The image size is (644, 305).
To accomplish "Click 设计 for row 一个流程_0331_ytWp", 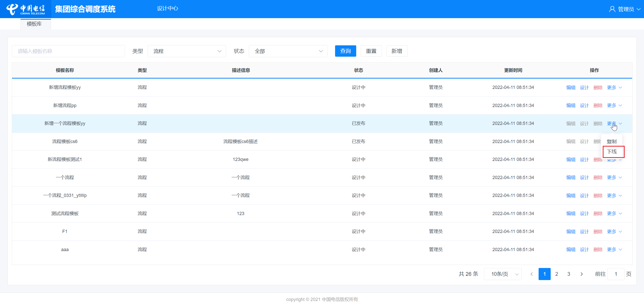I will (584, 196).
